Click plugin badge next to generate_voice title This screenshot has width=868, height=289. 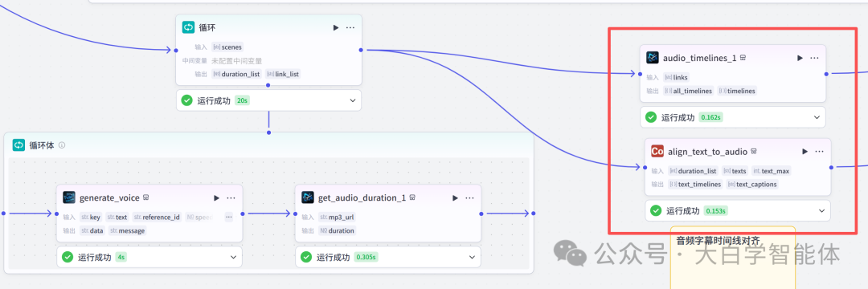(145, 197)
